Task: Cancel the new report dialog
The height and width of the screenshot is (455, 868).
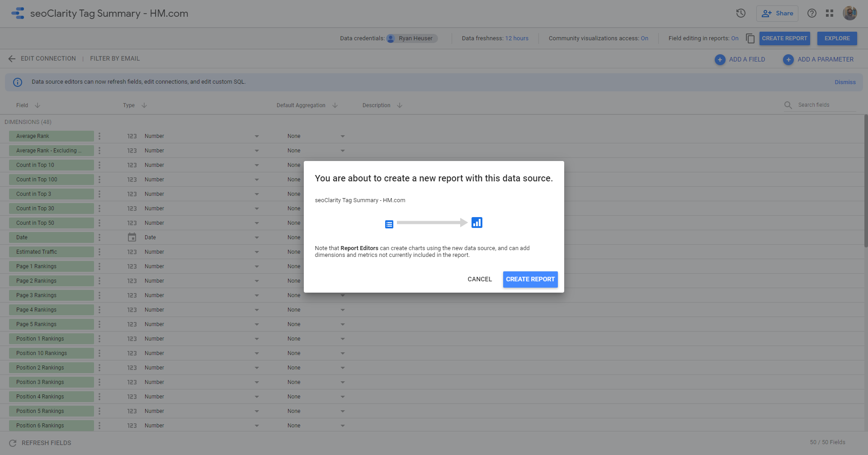Action: pos(479,280)
